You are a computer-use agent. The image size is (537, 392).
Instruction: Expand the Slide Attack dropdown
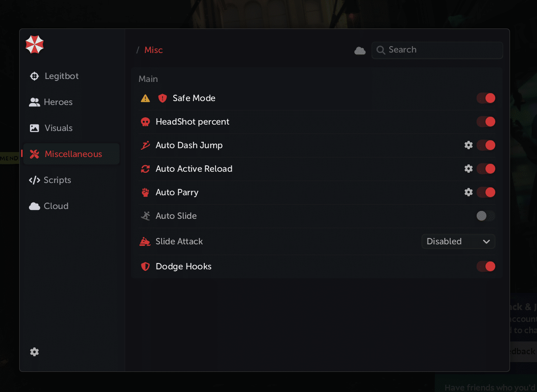point(458,241)
